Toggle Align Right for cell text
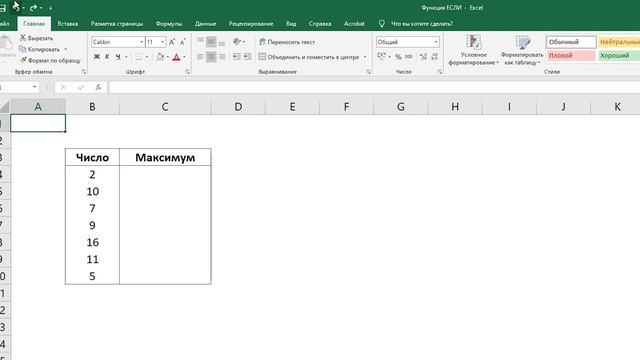The height and width of the screenshot is (360, 640). (222, 57)
